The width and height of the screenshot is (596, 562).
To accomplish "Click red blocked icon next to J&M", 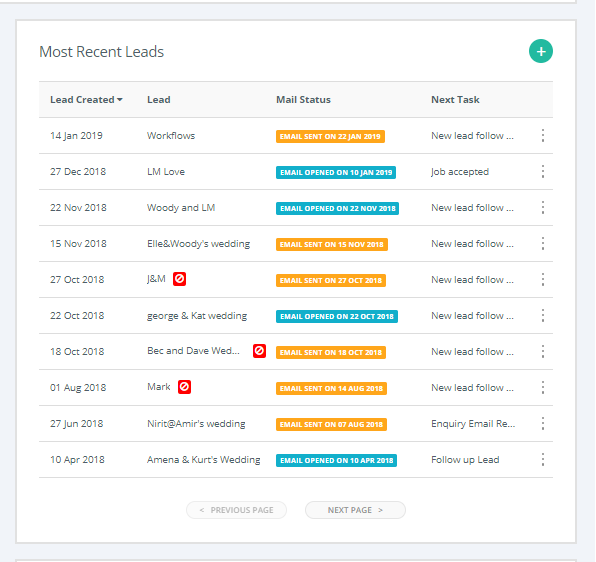I will tap(179, 279).
